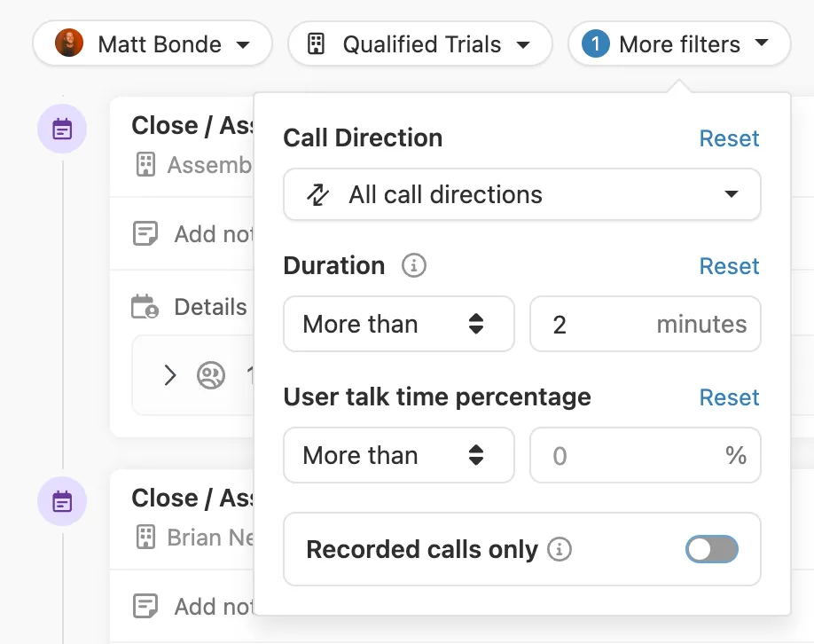Click the note icon in the first card
This screenshot has width=814, height=644.
[145, 233]
